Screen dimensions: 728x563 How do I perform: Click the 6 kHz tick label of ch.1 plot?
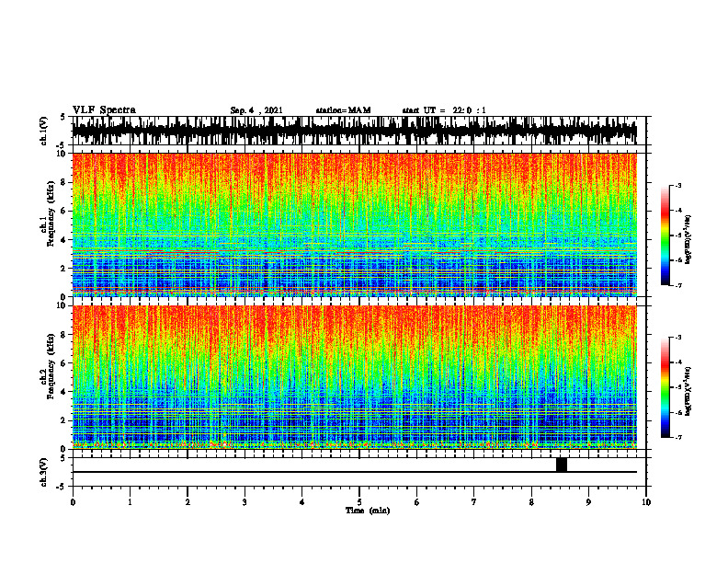(63, 211)
